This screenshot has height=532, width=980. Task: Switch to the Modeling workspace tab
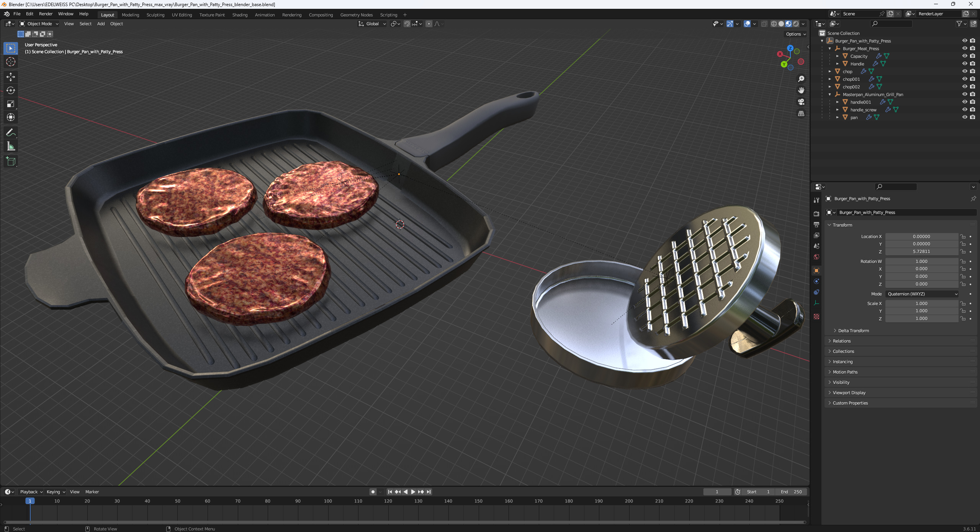point(130,15)
